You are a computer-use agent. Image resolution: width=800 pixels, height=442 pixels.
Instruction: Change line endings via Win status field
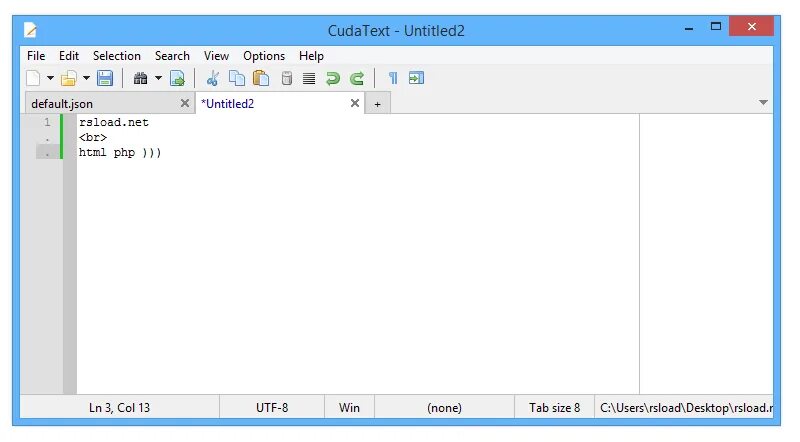pos(349,408)
